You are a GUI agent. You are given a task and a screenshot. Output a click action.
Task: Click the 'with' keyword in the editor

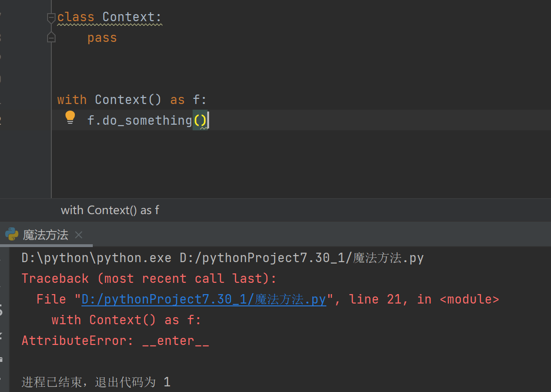(72, 100)
